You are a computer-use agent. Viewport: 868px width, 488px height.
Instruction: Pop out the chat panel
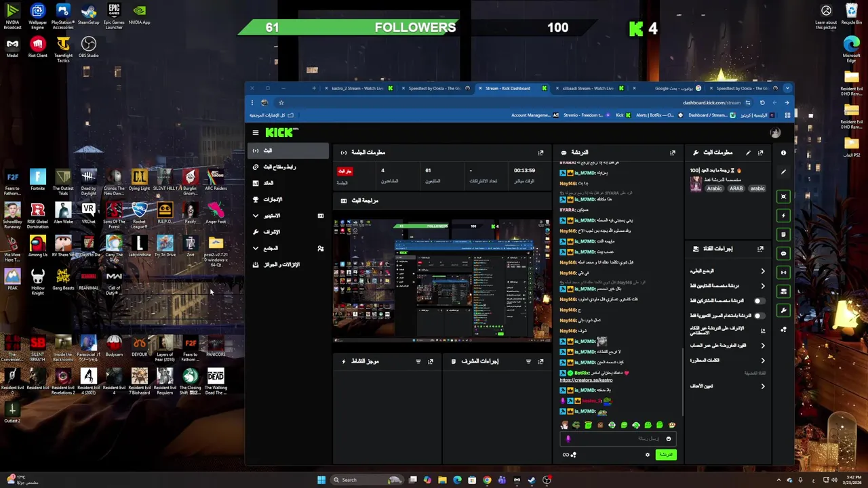tap(672, 152)
